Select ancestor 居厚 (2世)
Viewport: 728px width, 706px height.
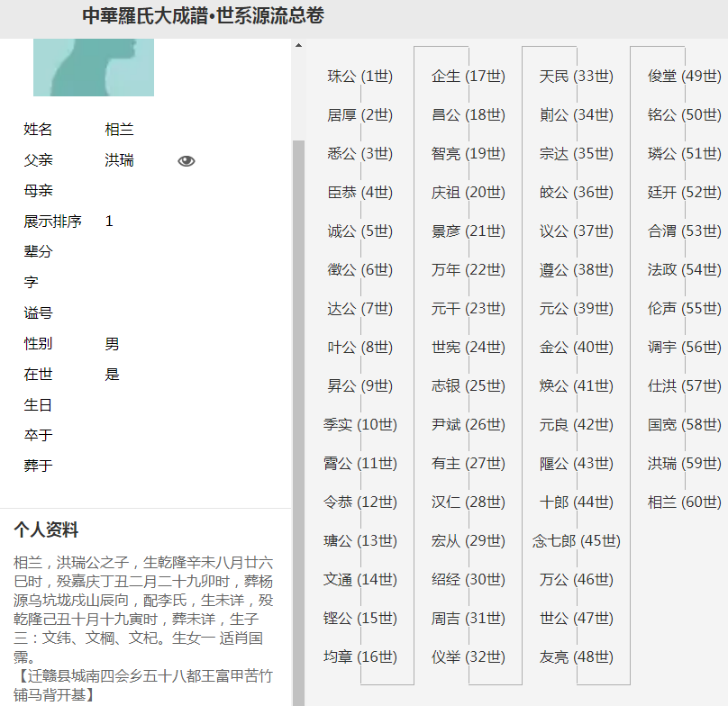(359, 114)
